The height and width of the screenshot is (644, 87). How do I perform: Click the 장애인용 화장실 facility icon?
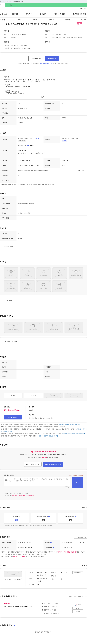(54, 327)
